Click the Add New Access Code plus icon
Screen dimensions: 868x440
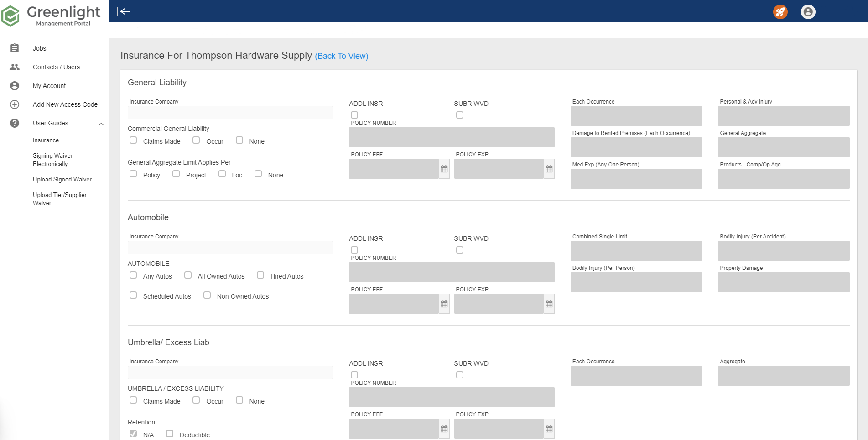coord(15,104)
